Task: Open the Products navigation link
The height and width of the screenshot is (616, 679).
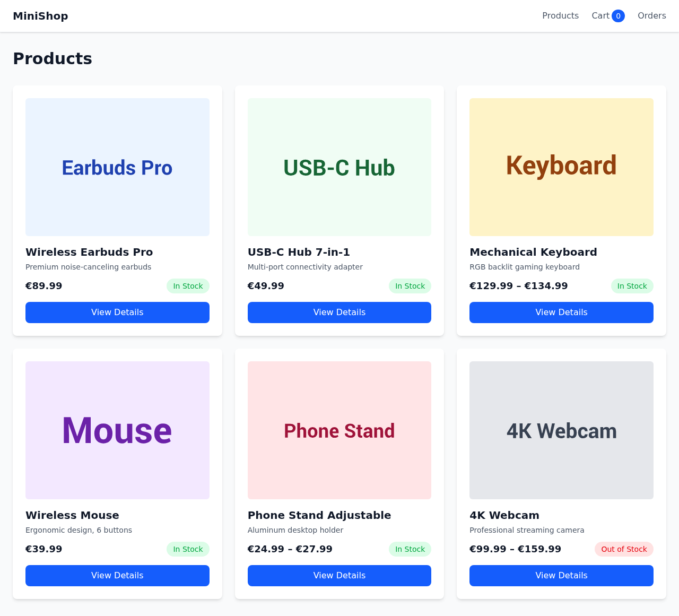Action: point(560,16)
